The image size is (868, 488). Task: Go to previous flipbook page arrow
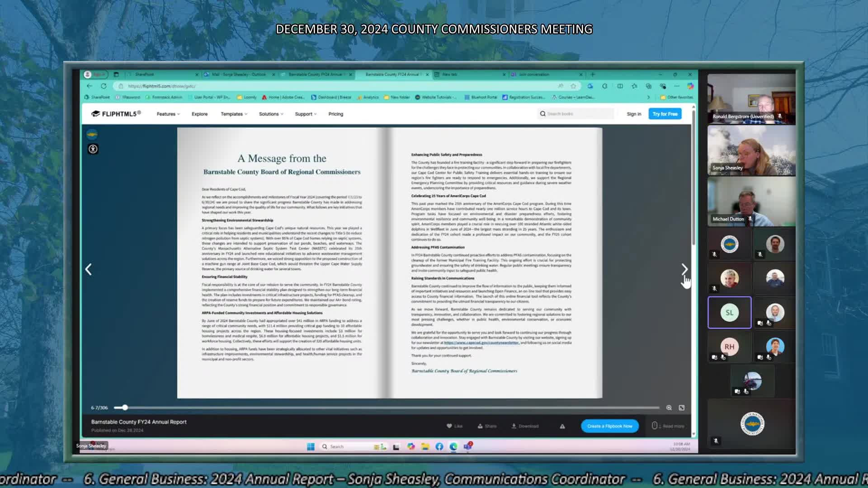89,270
